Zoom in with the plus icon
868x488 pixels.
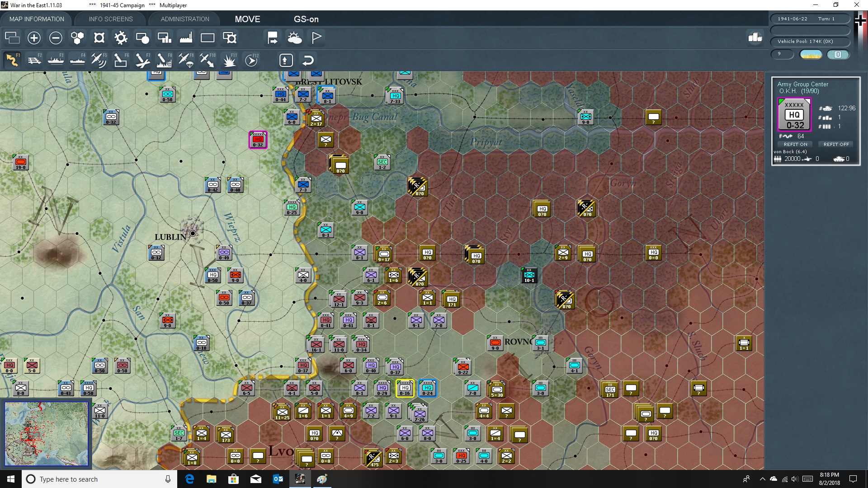[x=34, y=38]
